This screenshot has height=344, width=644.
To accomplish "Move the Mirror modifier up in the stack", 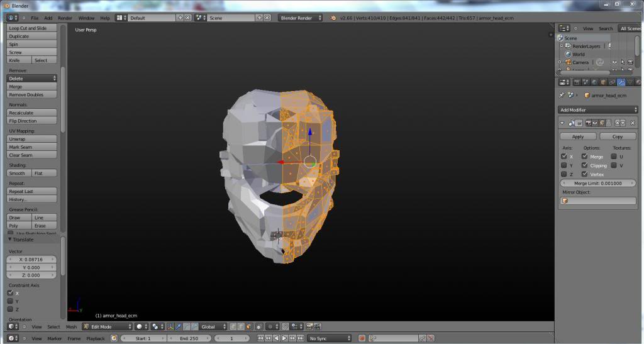I will pyautogui.click(x=618, y=123).
